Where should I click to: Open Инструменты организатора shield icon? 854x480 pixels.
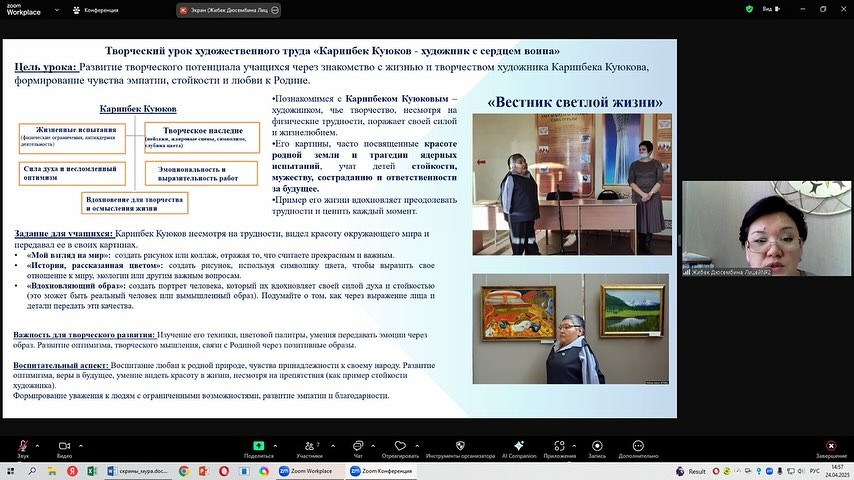(460, 446)
